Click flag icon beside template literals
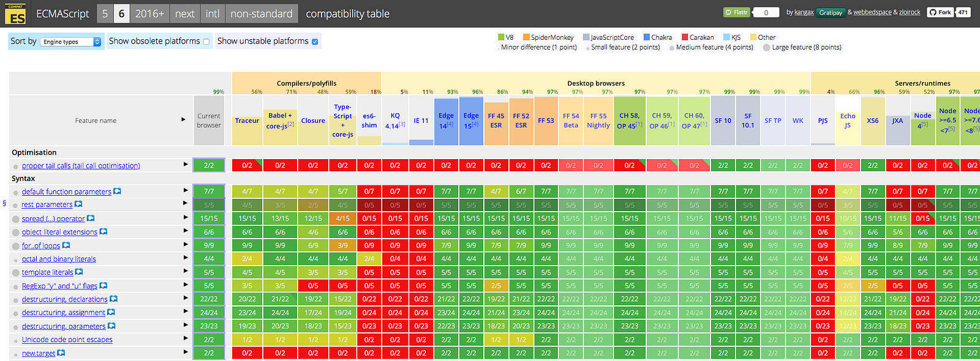 79,272
